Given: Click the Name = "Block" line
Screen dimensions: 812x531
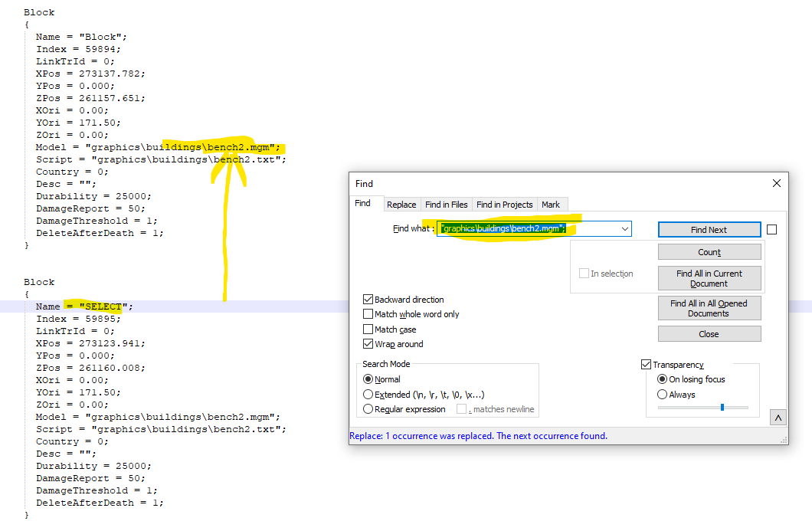Looking at the screenshot, I should pyautogui.click(x=81, y=38).
